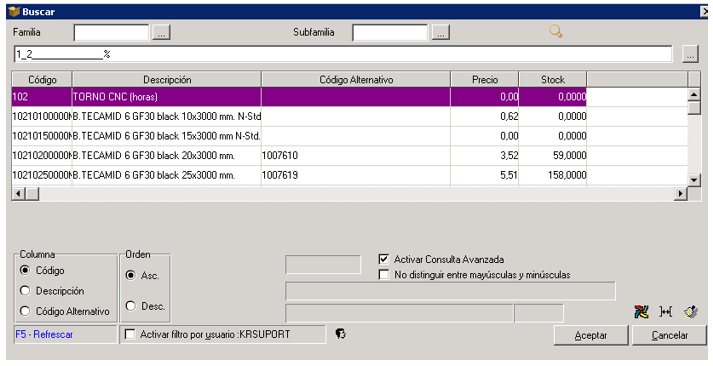Viewport: 713px width, 366px height.
Task: Click the Código Alternativo column header
Action: (356, 80)
